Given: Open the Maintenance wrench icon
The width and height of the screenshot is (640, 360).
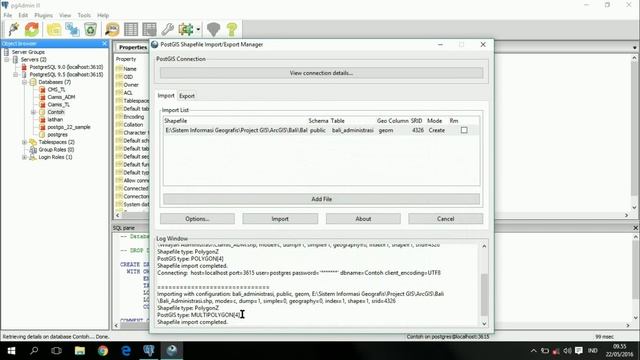Looking at the screenshot, I should (168, 29).
